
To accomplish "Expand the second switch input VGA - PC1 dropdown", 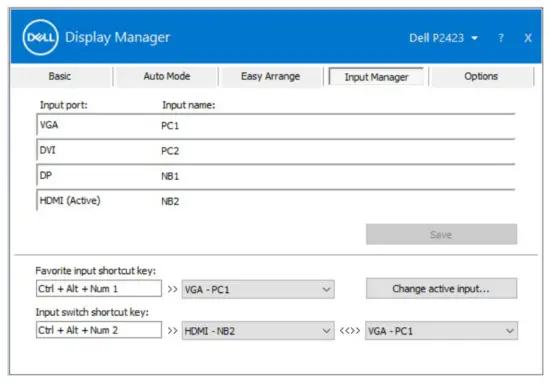I will click(441, 331).
